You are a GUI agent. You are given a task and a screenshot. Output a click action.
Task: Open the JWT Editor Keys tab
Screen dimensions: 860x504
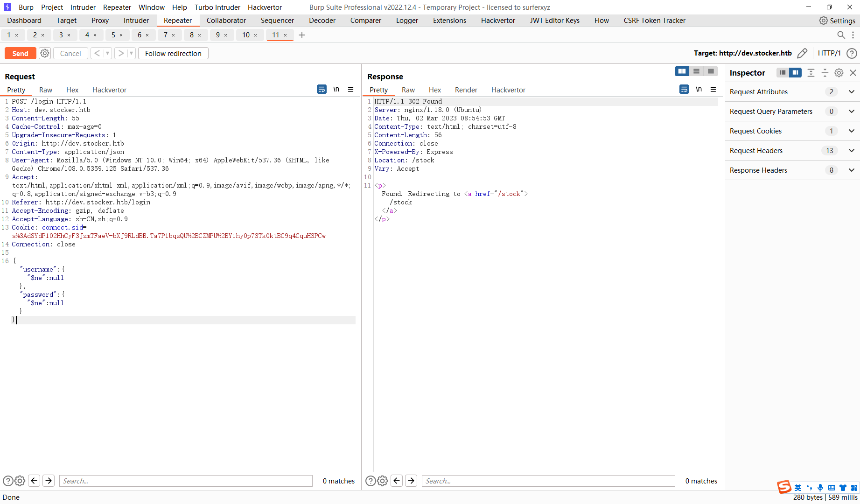click(554, 21)
